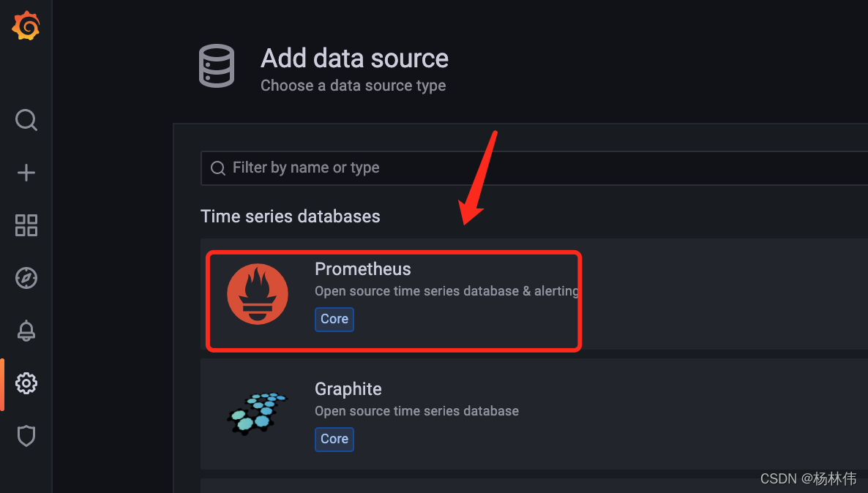868x493 pixels.
Task: Click the database icon beside page title
Action: pos(217,66)
